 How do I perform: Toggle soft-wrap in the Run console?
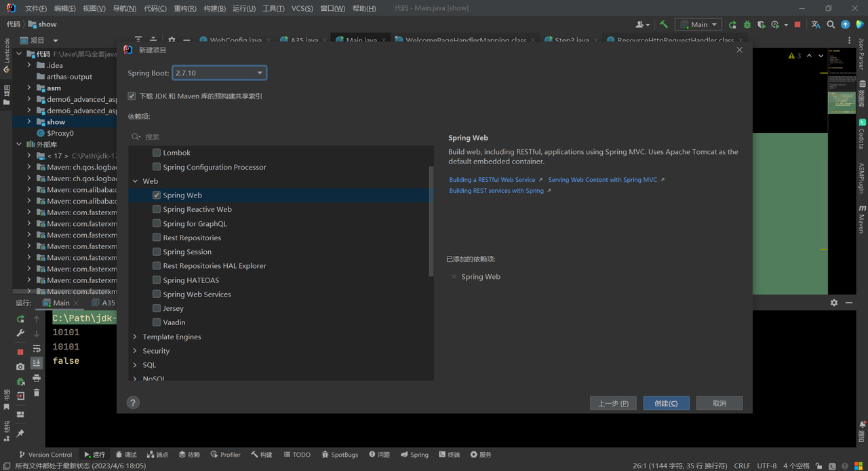[x=37, y=348]
